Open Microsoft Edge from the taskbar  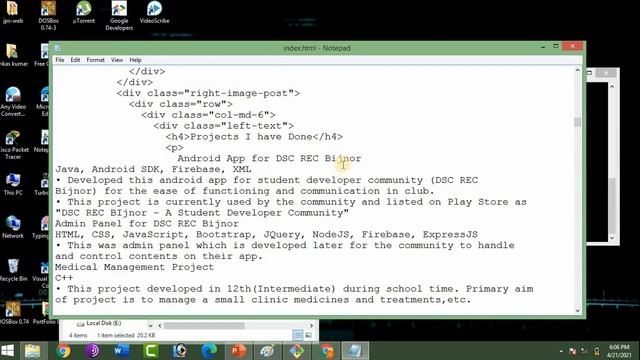pos(209,351)
